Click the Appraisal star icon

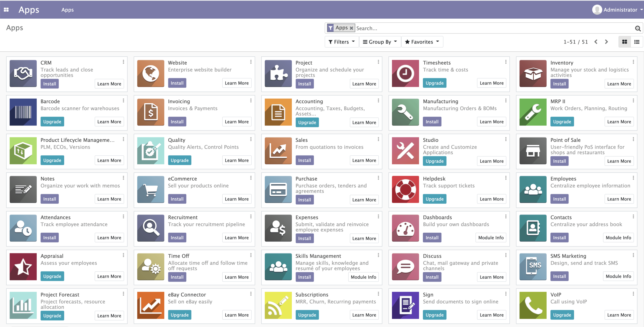click(x=23, y=267)
